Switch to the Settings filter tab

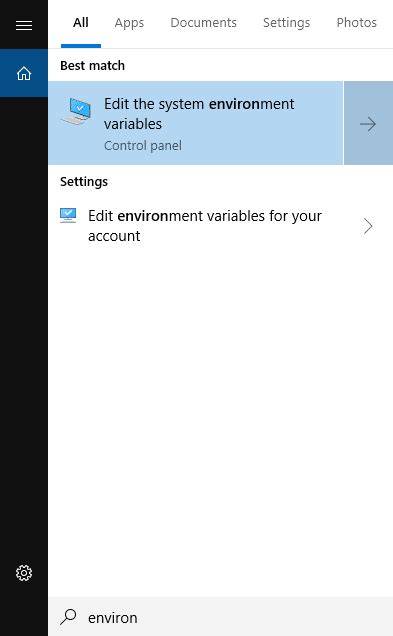(286, 23)
